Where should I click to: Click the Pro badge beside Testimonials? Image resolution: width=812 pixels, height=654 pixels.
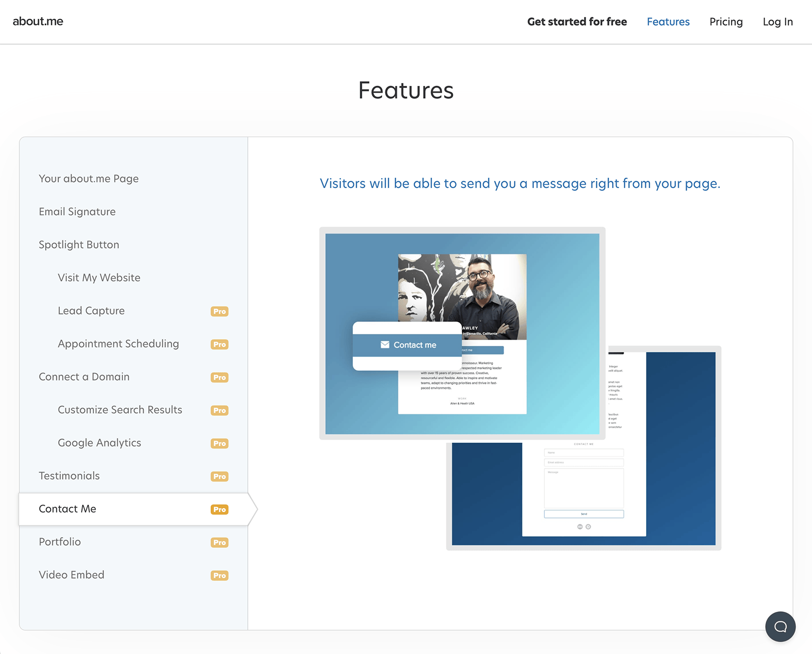point(220,476)
